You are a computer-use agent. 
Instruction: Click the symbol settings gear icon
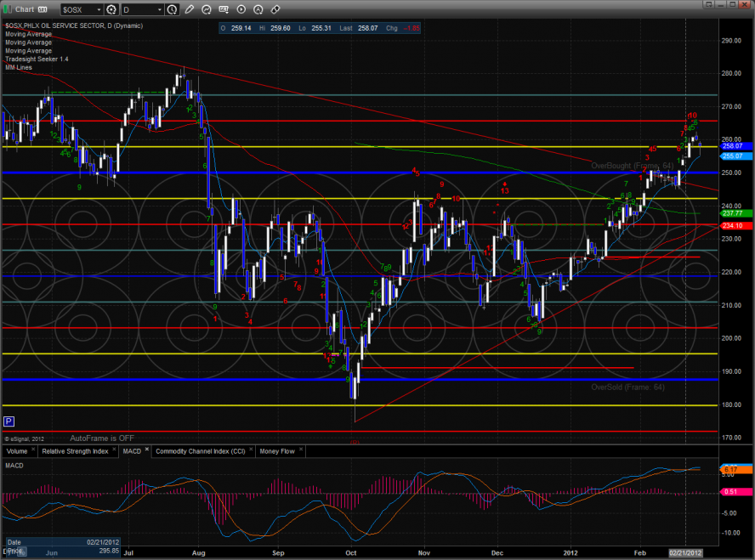[x=111, y=9]
